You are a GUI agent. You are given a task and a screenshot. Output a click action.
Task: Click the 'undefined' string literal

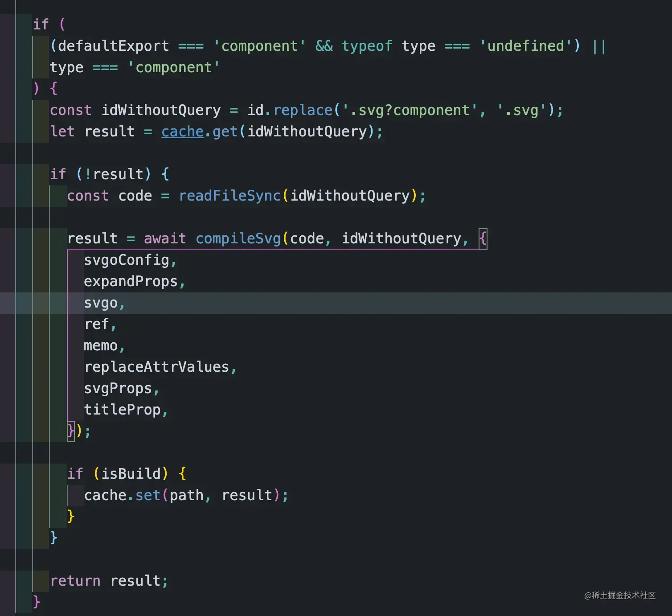coord(526,46)
